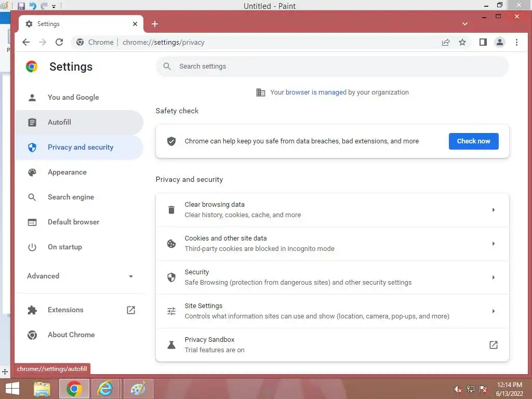
Task: Click the Extensions external link icon
Action: [131, 310]
